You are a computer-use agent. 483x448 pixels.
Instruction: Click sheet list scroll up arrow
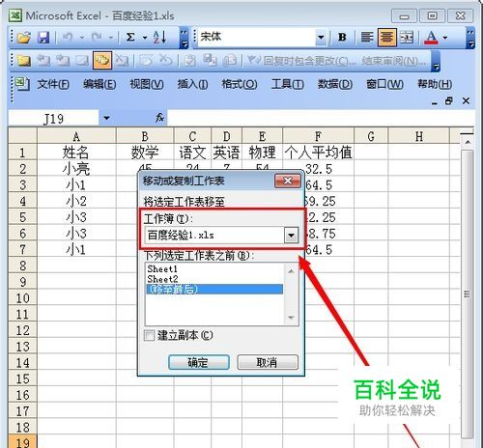point(291,271)
